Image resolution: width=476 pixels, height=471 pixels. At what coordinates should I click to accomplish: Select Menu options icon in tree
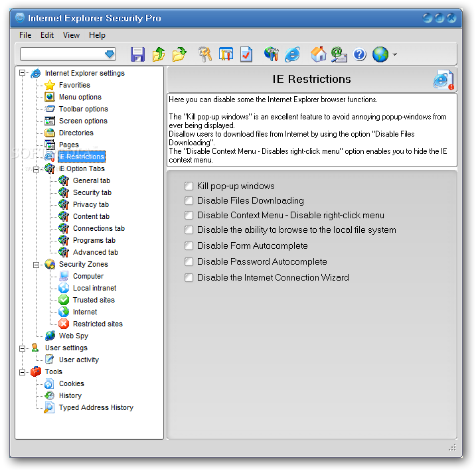coord(50,97)
